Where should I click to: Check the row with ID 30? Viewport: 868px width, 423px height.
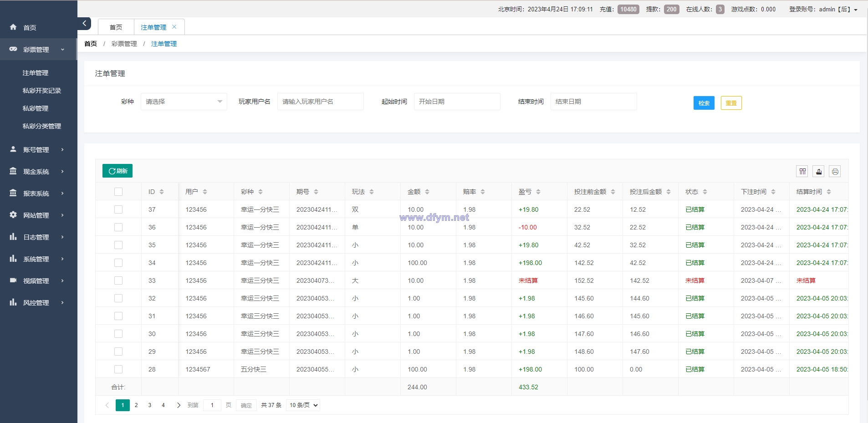(118, 334)
